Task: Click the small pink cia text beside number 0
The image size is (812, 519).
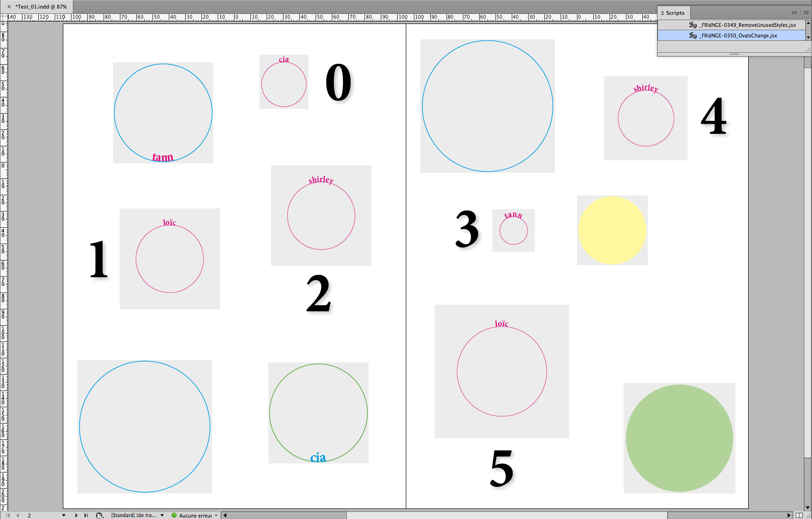Action: (284, 59)
